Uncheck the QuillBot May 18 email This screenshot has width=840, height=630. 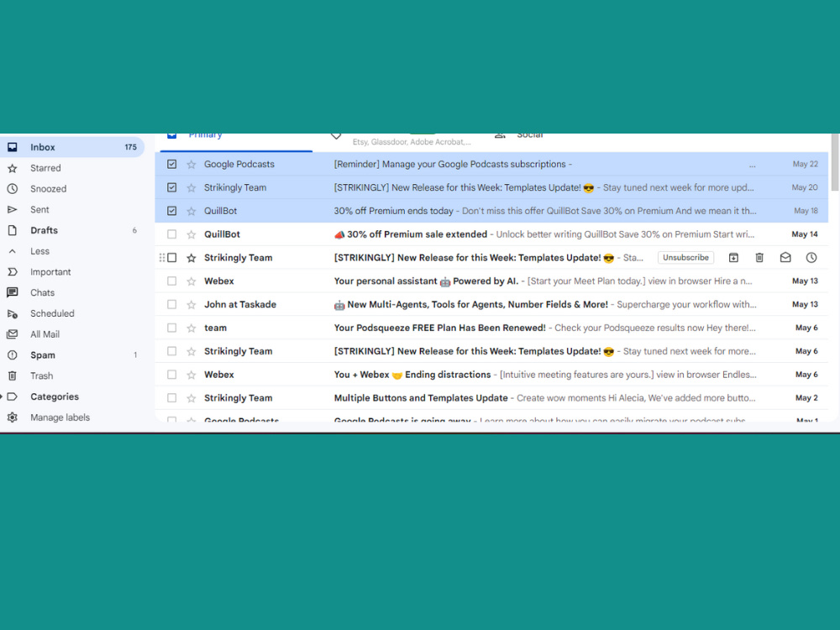coord(171,211)
